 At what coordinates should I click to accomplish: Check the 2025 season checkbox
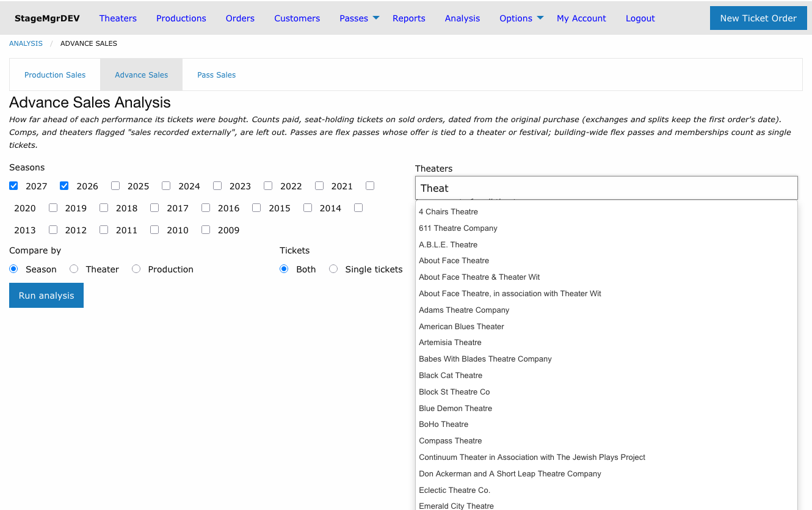115,186
